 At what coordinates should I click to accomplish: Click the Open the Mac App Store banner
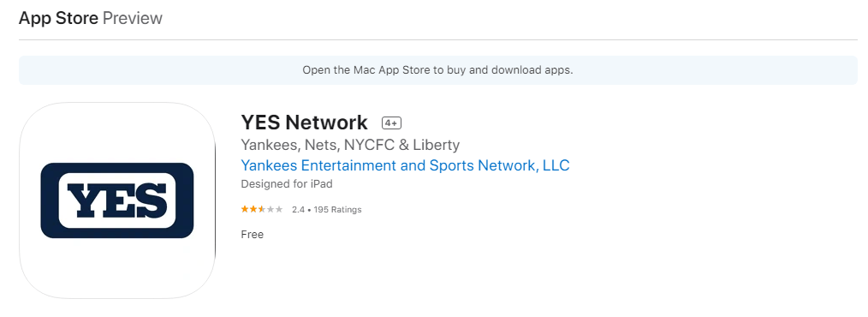[x=438, y=70]
